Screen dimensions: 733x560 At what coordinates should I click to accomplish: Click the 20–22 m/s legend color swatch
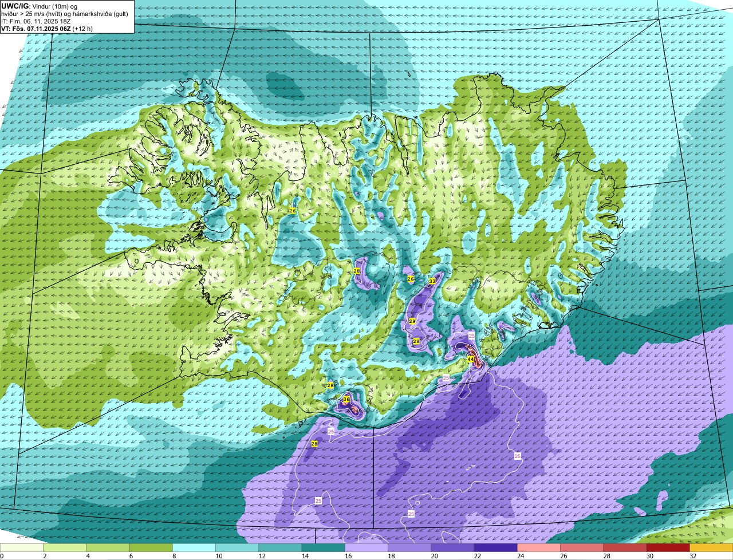[452, 548]
